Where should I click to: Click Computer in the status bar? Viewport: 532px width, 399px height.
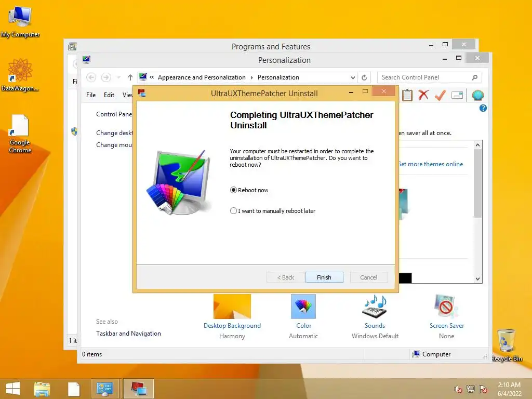coord(431,354)
